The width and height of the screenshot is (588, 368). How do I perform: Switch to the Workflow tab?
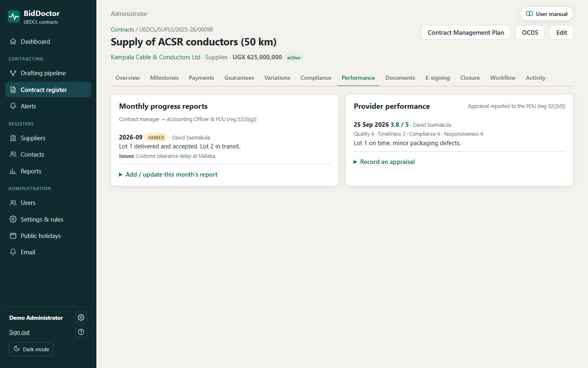(x=503, y=78)
